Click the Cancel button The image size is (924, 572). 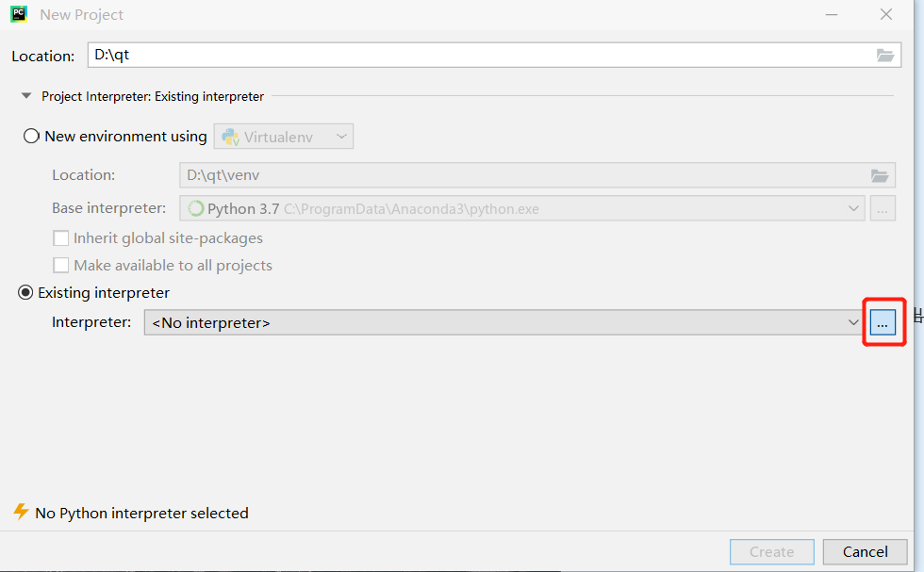[865, 551]
